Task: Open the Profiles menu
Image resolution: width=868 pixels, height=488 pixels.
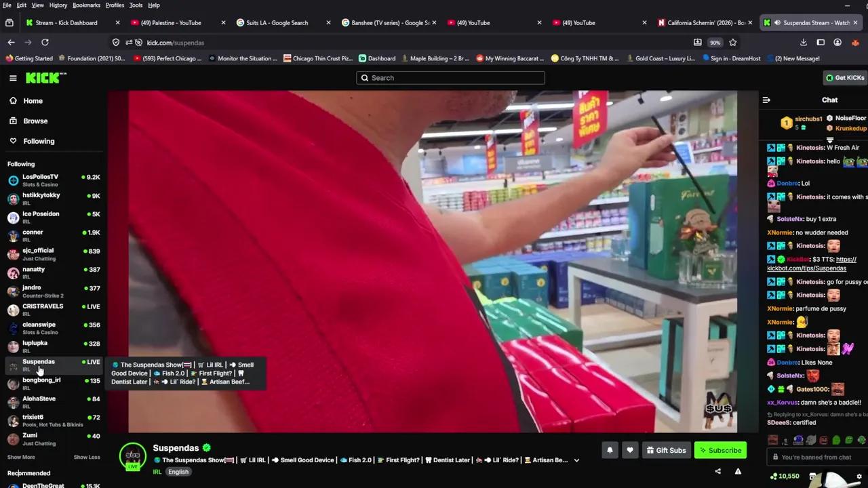Action: (115, 5)
